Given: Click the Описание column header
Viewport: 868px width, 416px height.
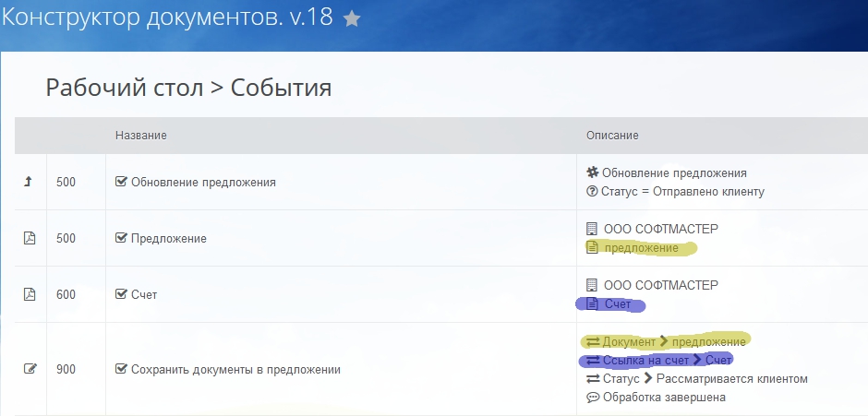Looking at the screenshot, I should click(612, 136).
